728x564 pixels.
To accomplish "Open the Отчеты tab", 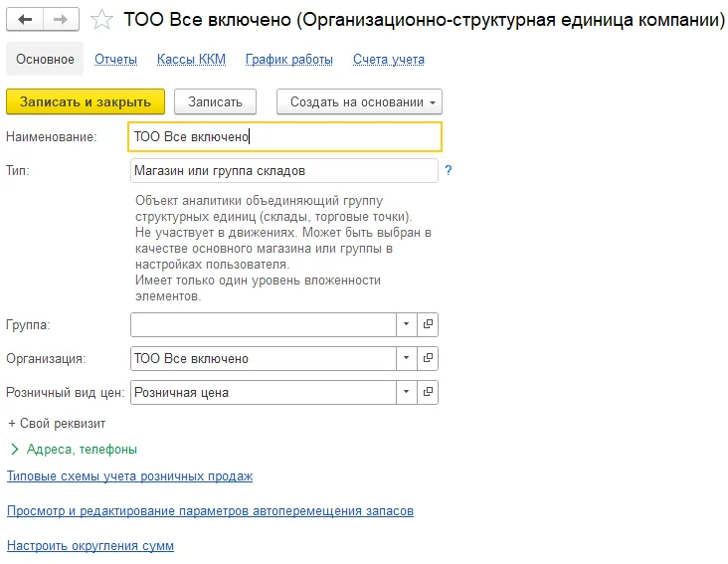I will [x=115, y=60].
